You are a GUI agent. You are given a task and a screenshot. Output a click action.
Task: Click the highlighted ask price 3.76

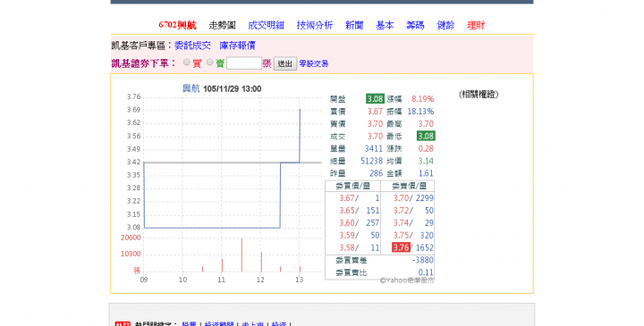401,247
